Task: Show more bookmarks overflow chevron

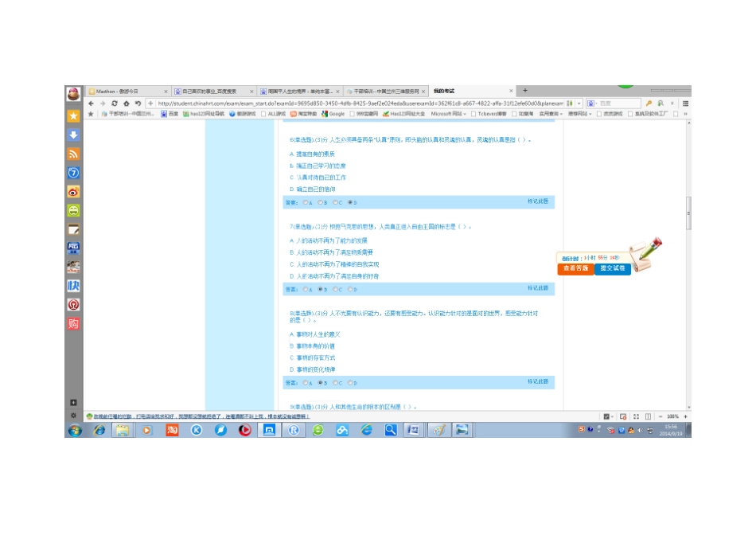Action: pyautogui.click(x=685, y=114)
